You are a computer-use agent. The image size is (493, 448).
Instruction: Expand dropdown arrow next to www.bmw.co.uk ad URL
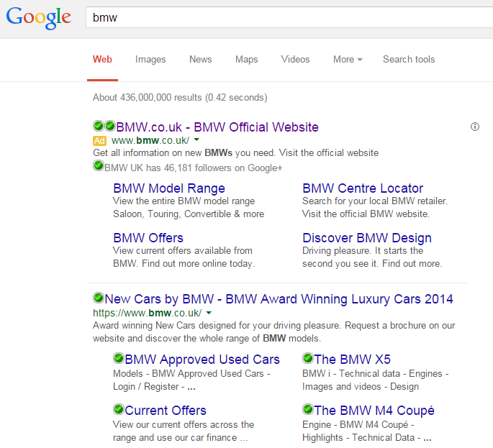(x=196, y=140)
